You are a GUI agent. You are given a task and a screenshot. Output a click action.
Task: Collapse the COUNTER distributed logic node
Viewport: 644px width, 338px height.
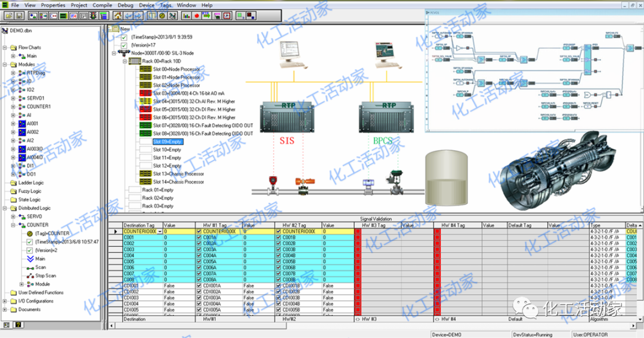point(13,225)
